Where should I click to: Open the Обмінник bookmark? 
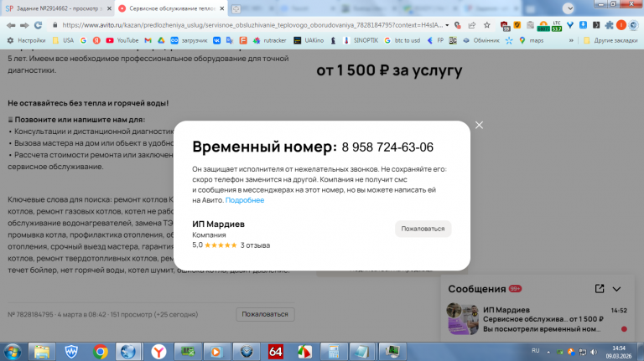coord(481,40)
